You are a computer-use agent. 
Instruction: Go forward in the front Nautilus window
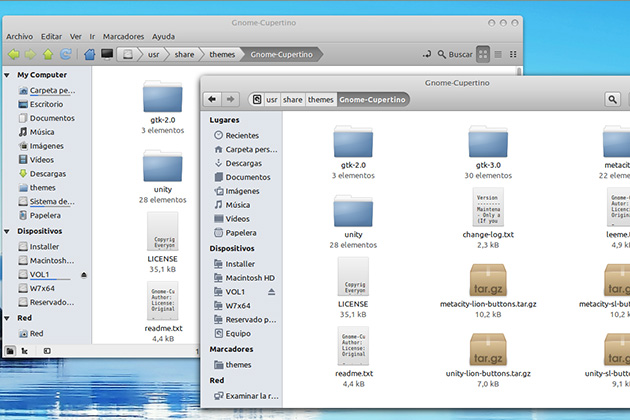click(x=230, y=99)
